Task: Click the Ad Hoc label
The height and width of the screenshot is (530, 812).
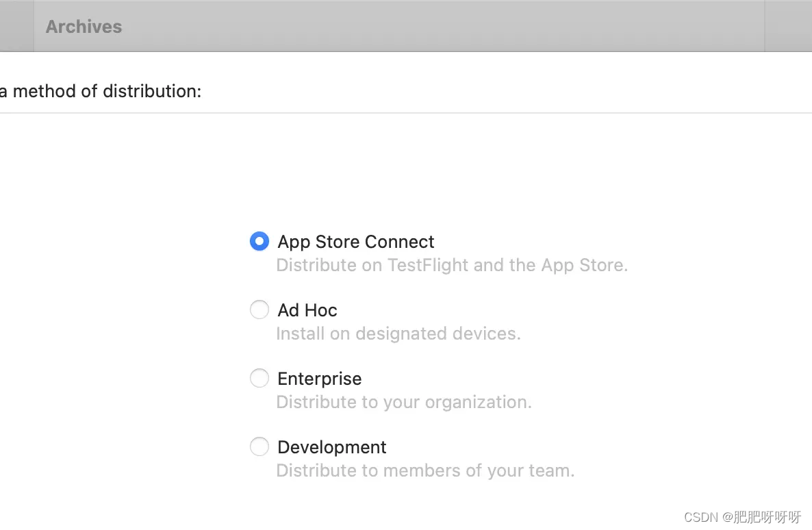Action: pyautogui.click(x=307, y=310)
